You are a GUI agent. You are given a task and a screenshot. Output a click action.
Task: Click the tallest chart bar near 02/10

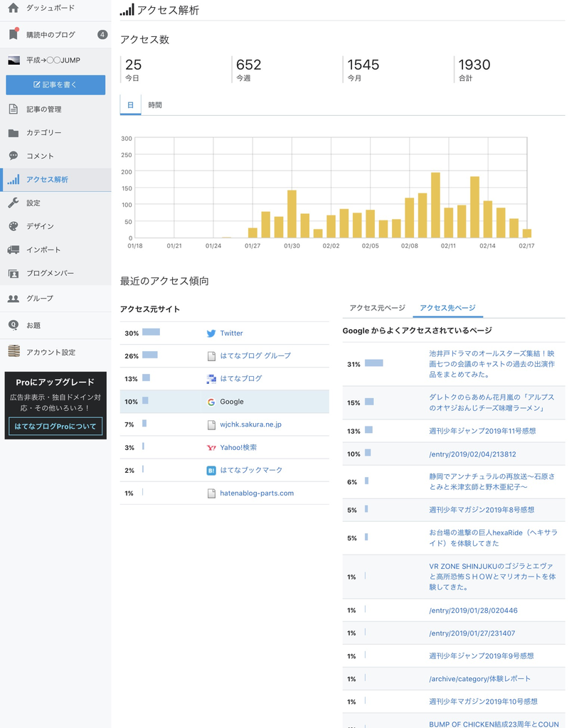(x=435, y=205)
